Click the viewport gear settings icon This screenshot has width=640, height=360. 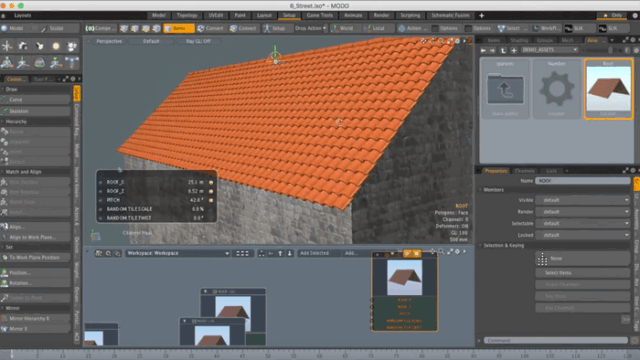(x=458, y=41)
